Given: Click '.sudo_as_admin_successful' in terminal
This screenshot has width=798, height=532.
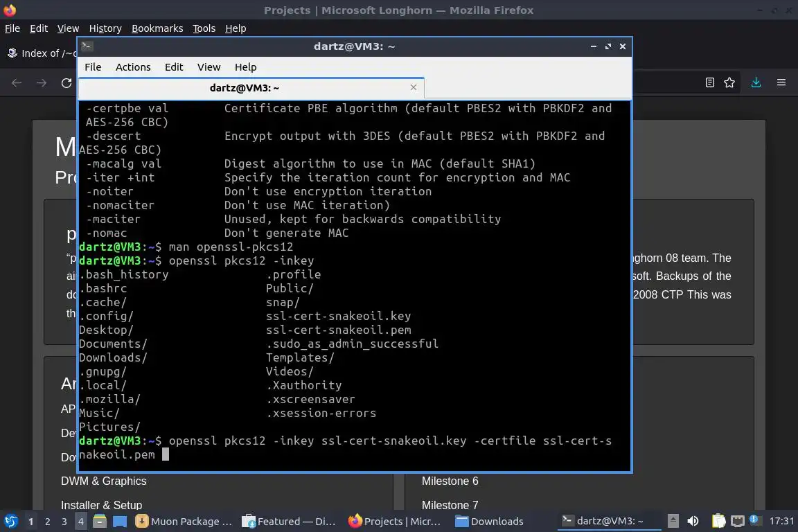Looking at the screenshot, I should tap(352, 344).
